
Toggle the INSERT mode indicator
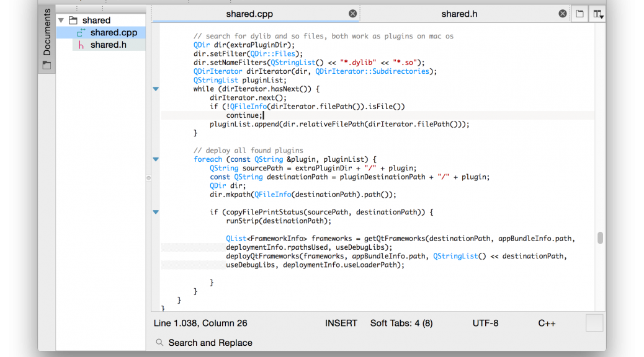click(341, 323)
